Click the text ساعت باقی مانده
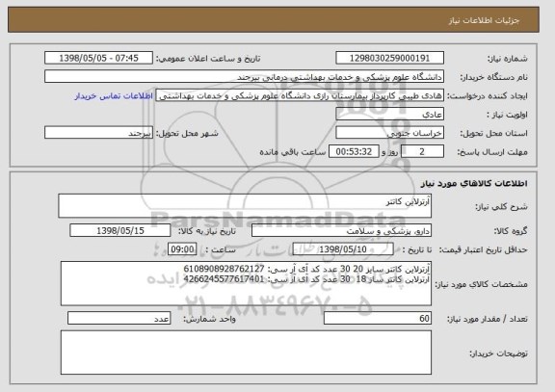The image size is (555, 392). (293, 152)
